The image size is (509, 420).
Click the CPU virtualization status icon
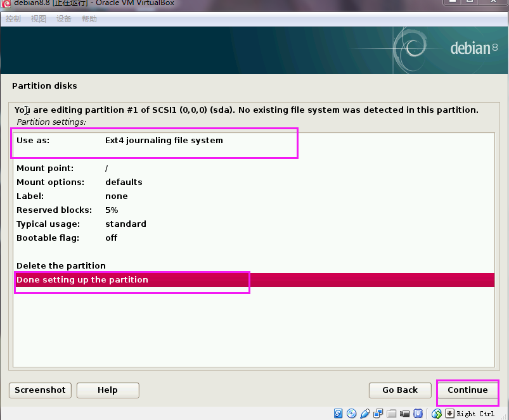point(418,414)
